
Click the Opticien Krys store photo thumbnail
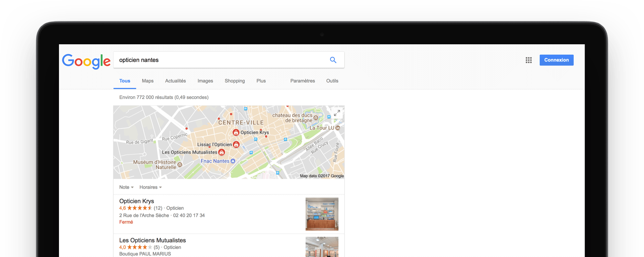(322, 214)
